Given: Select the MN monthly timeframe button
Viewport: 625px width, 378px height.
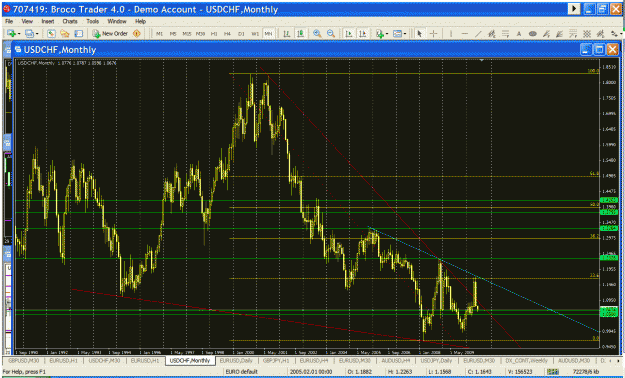Looking at the screenshot, I should [268, 34].
